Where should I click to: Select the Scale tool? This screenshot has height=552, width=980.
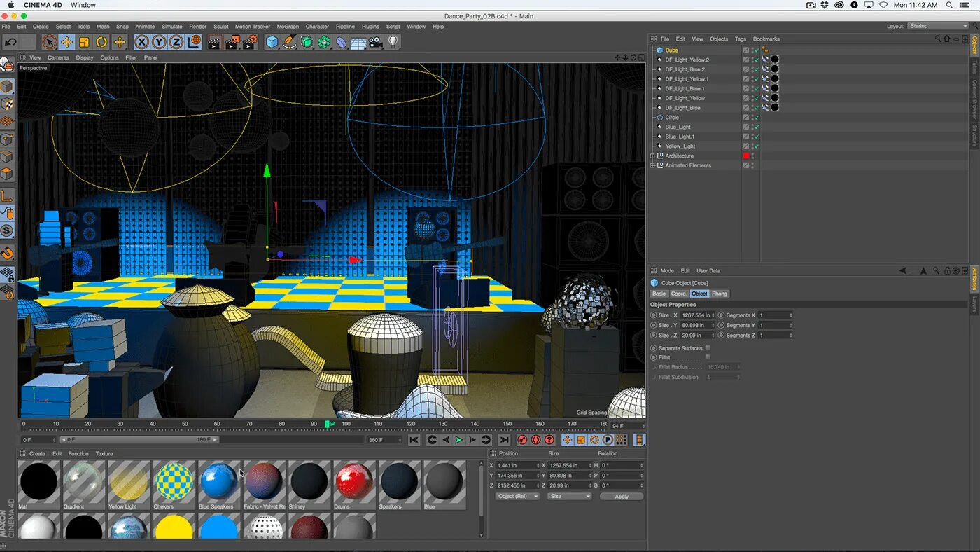pos(84,42)
